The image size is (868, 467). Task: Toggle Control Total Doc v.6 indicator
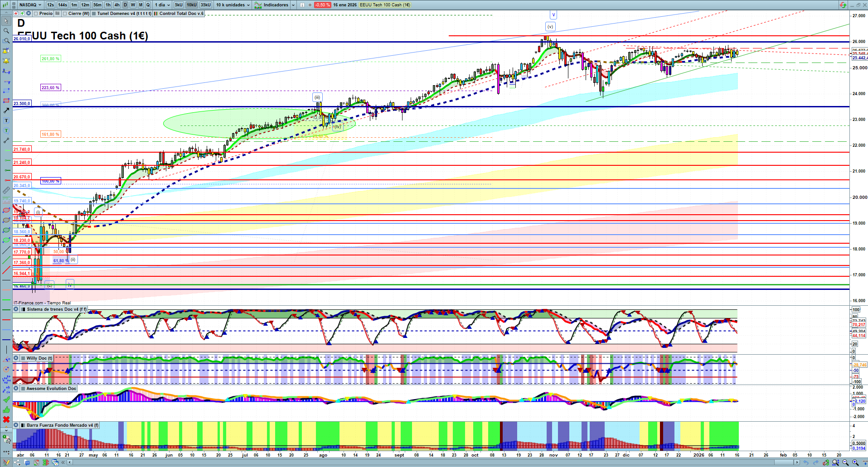[156, 14]
